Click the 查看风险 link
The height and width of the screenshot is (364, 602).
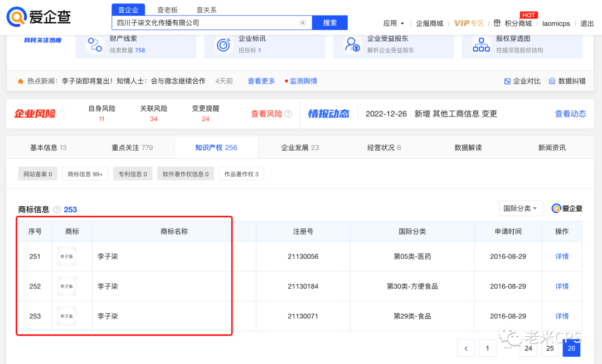(x=266, y=114)
